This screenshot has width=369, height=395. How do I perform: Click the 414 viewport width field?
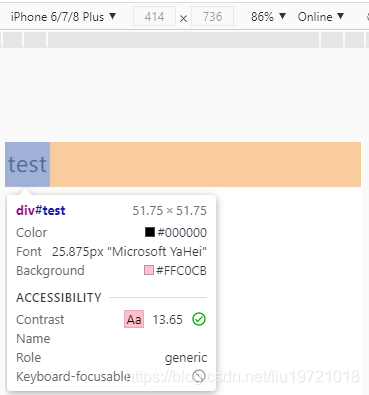pos(154,17)
